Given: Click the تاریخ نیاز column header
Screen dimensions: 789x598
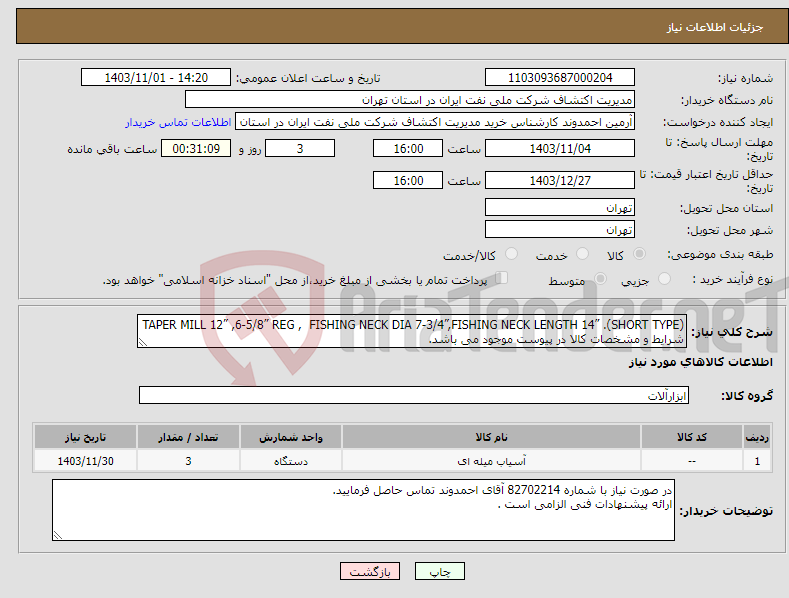Looking at the screenshot, I should coord(86,437).
